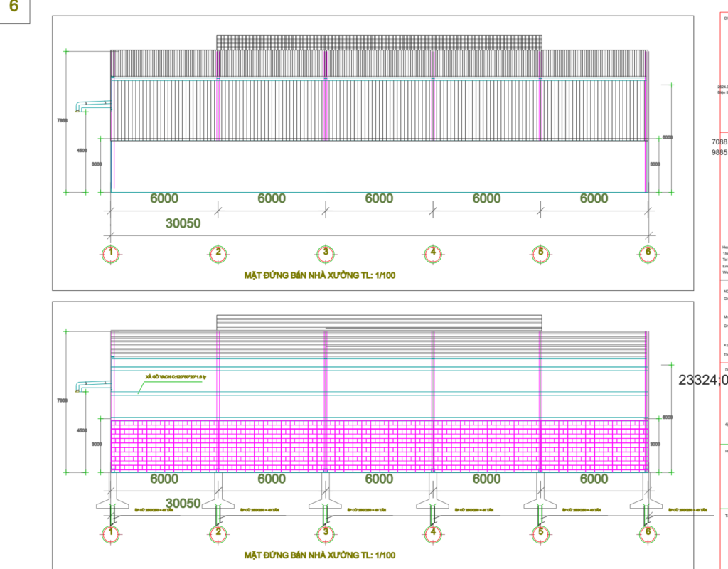The height and width of the screenshot is (569, 728).
Task: Pick upper elevation "6000" dimension between axes 3-4
Action: coord(380,198)
